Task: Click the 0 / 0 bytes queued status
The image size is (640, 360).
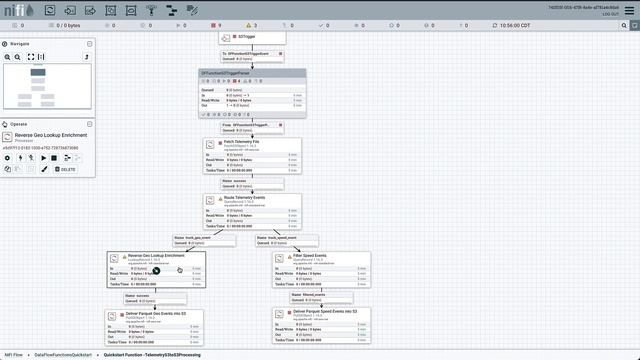Action: [x=64, y=25]
